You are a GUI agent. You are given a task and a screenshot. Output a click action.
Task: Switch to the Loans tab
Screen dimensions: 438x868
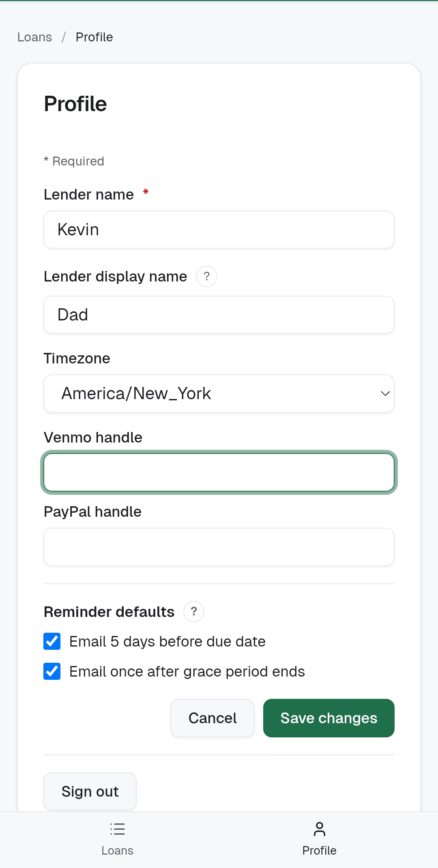[x=118, y=840]
